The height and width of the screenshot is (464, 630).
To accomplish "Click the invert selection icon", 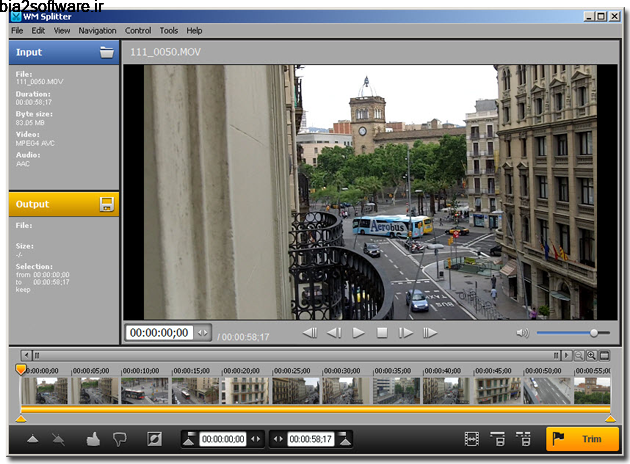I will click(154, 439).
